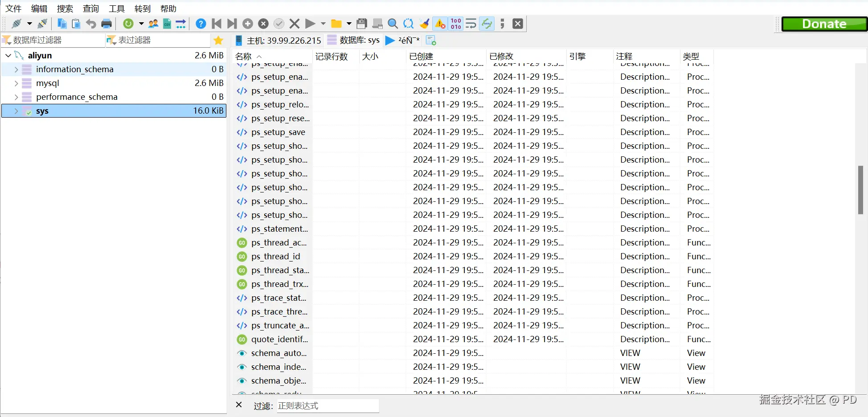Open the 帮助 menu
Image resolution: width=868 pixels, height=417 pixels.
coord(168,8)
